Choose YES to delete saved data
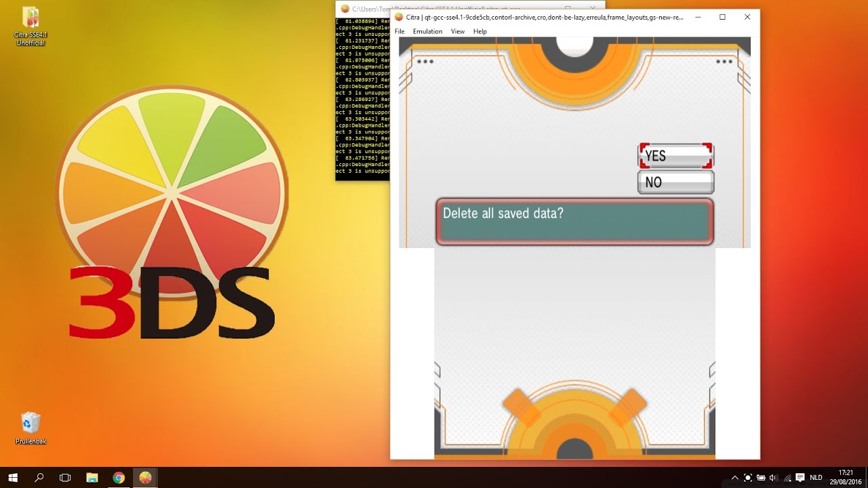Viewport: 868px width, 488px height. click(675, 156)
